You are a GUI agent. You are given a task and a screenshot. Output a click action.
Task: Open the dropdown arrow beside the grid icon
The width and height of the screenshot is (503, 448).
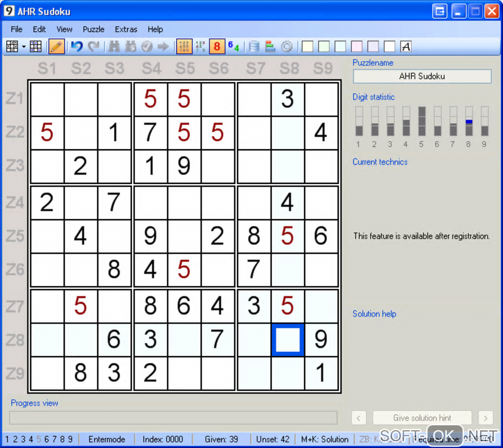pyautogui.click(x=24, y=47)
